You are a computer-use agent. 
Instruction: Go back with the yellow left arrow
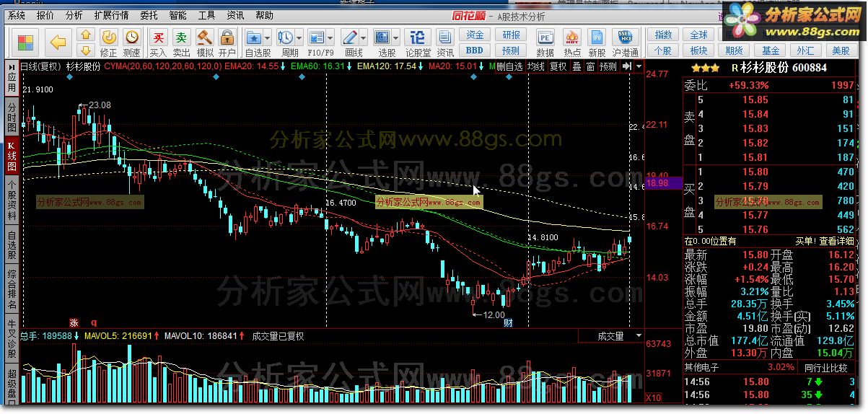click(x=58, y=43)
